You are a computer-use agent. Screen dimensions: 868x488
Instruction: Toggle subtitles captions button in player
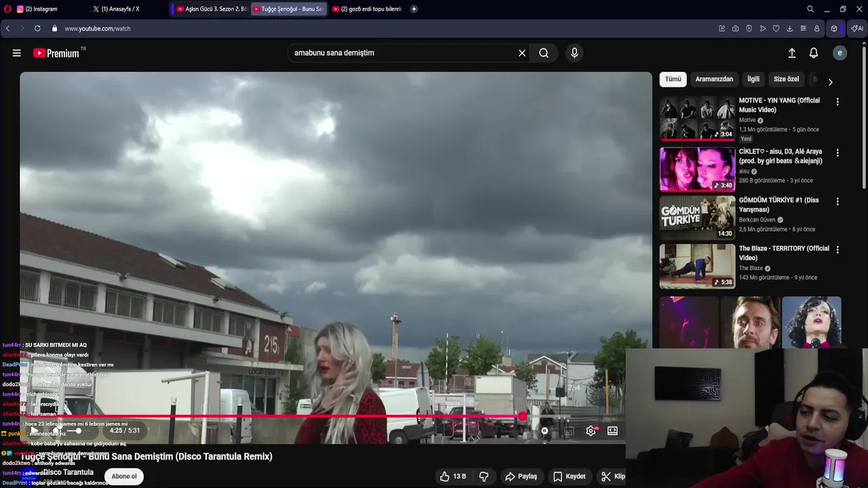pos(569,430)
